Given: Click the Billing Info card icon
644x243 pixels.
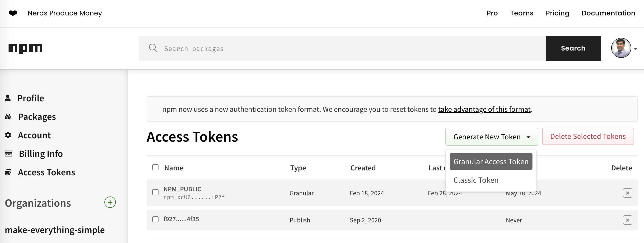Looking at the screenshot, I should [9, 154].
